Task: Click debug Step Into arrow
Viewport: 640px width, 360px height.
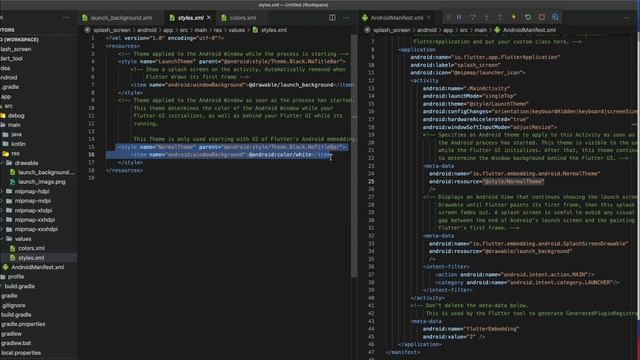Action: click(486, 17)
